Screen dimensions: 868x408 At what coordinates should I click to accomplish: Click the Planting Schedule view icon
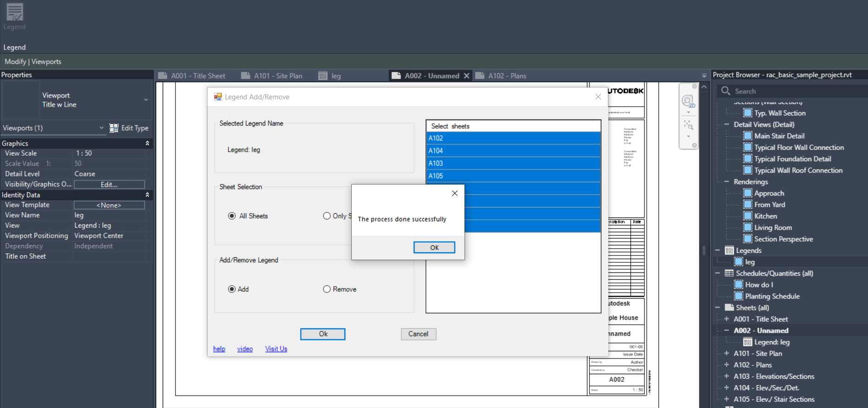[x=738, y=296]
